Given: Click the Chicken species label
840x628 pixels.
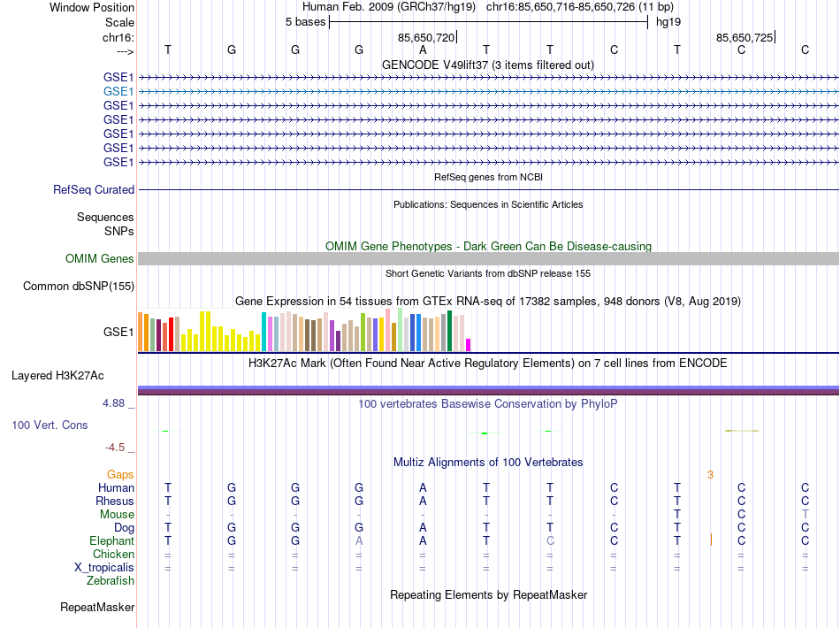Looking at the screenshot, I should tap(113, 554).
